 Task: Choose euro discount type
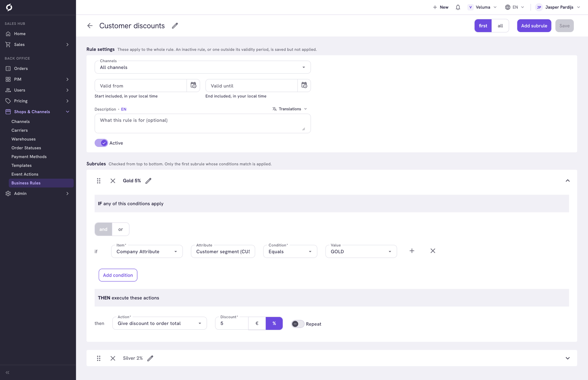click(x=257, y=323)
